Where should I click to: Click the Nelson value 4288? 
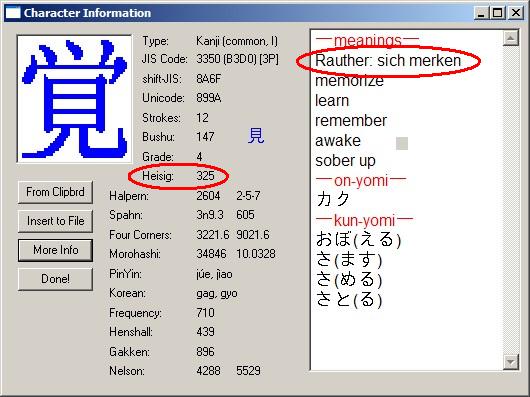(x=208, y=371)
